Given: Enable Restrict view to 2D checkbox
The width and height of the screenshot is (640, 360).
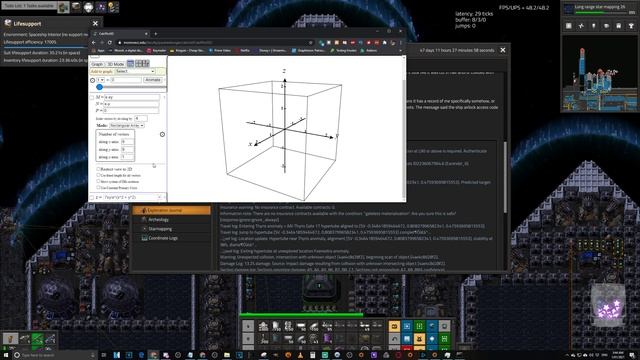Looking at the screenshot, I should point(98,169).
